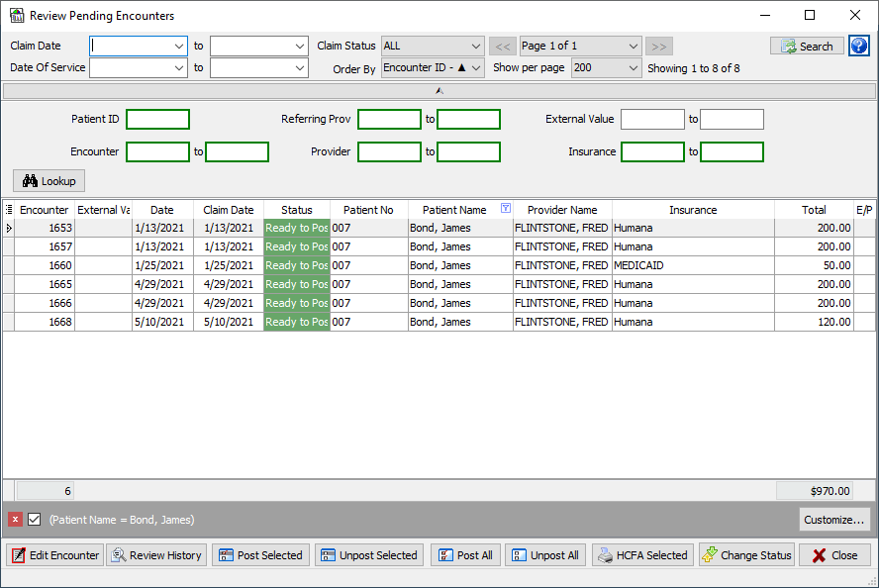Sort by the Patient No column header
Image resolution: width=879 pixels, height=588 pixels.
point(368,210)
